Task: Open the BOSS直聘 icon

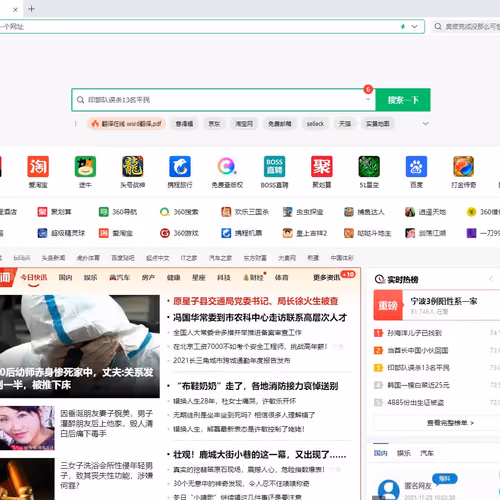Action: pos(274,166)
